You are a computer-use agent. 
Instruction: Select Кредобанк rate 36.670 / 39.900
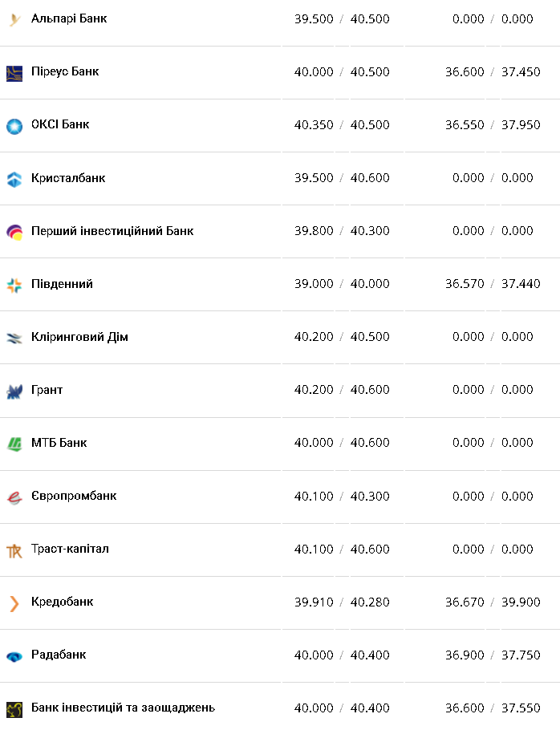tap(493, 602)
